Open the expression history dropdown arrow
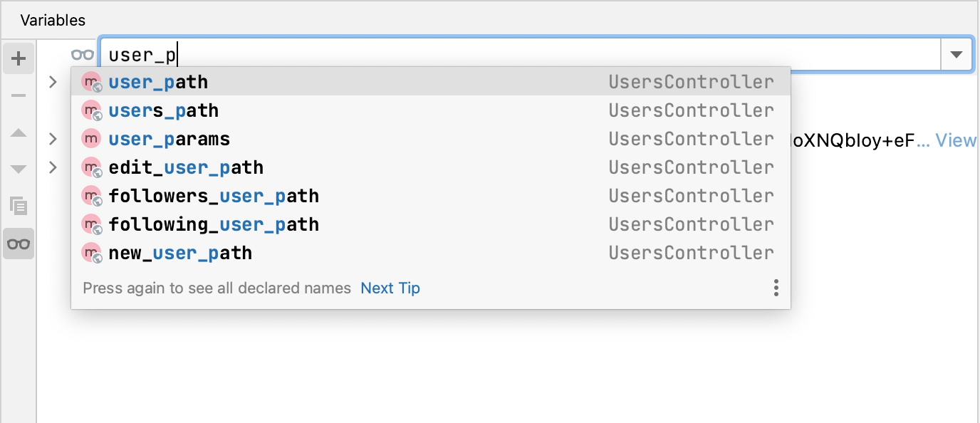The height and width of the screenshot is (423, 980). point(956,54)
